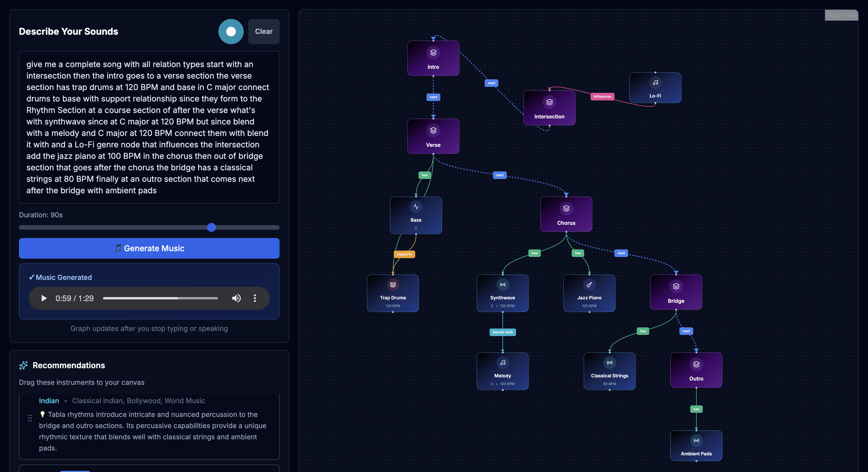The width and height of the screenshot is (868, 472).
Task: Click the Ambient Pads signal icon
Action: tap(696, 441)
